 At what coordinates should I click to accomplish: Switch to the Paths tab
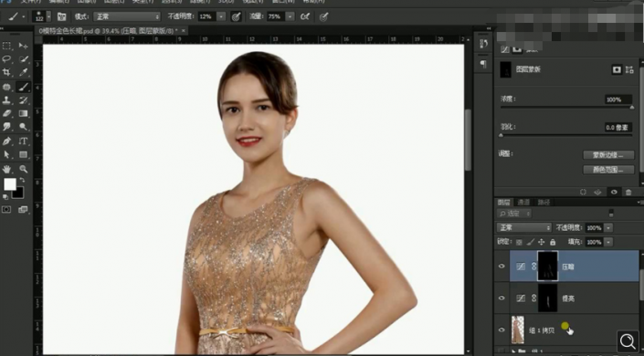[544, 202]
